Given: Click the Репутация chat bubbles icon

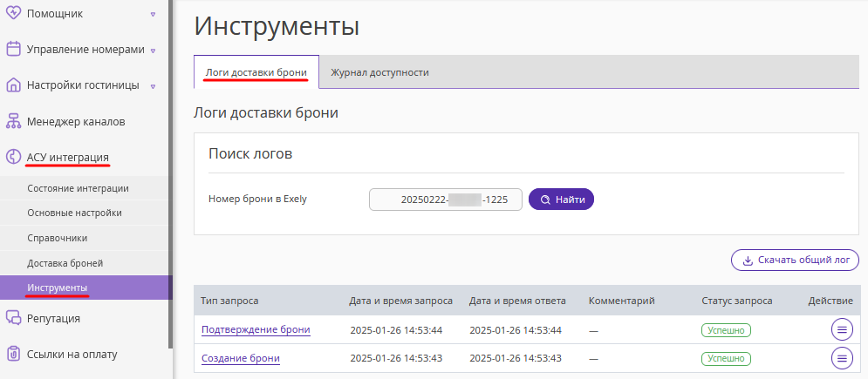Looking at the screenshot, I should (x=13, y=318).
